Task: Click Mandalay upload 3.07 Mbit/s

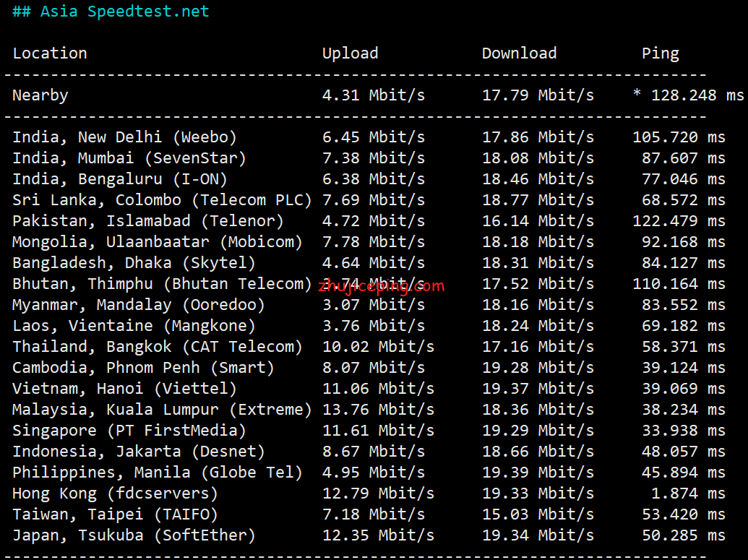Action: [x=374, y=305]
